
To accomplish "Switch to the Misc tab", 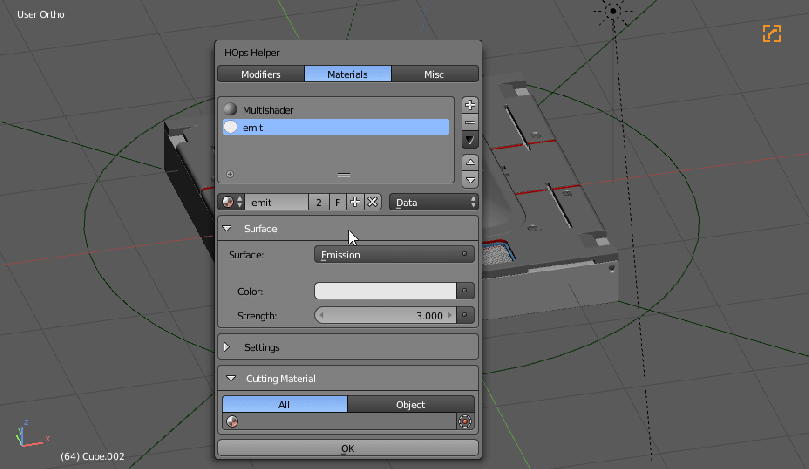I will pyautogui.click(x=434, y=74).
